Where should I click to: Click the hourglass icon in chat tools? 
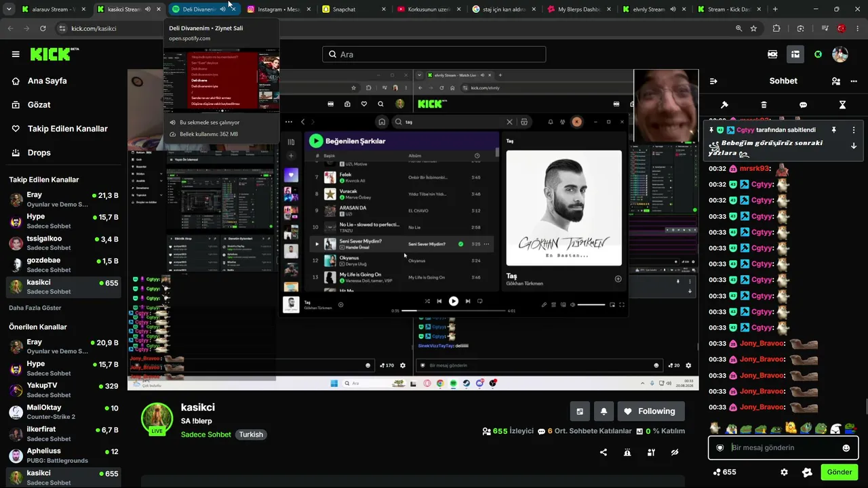tap(842, 105)
